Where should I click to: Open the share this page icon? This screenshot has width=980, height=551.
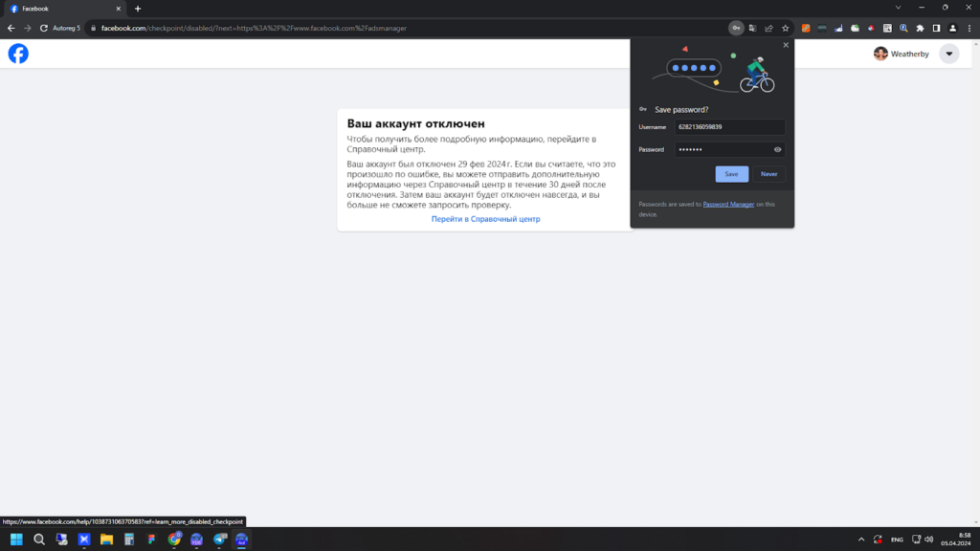(x=768, y=28)
